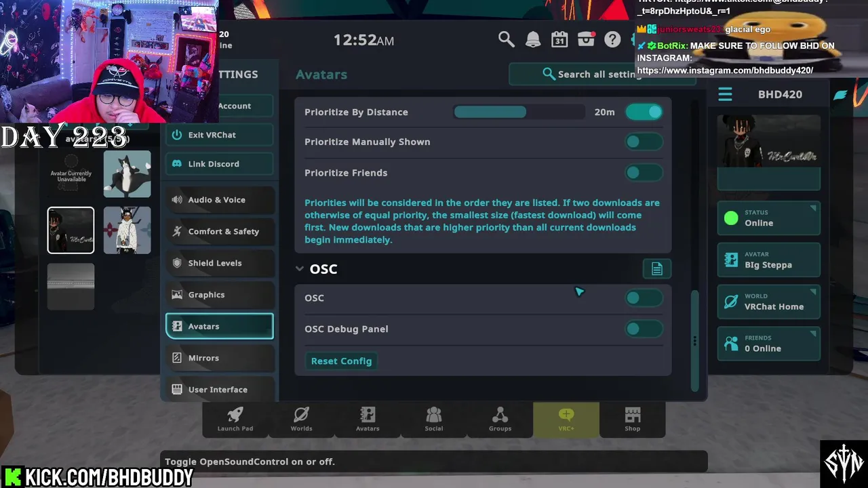The width and height of the screenshot is (868, 488).
Task: Open Shield Levels settings
Action: tap(220, 263)
